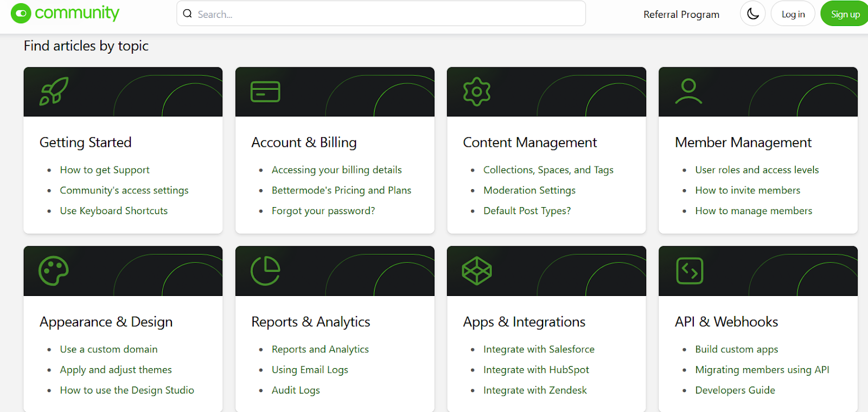Open the API & Webhooks topic heading
868x412 pixels.
point(726,322)
